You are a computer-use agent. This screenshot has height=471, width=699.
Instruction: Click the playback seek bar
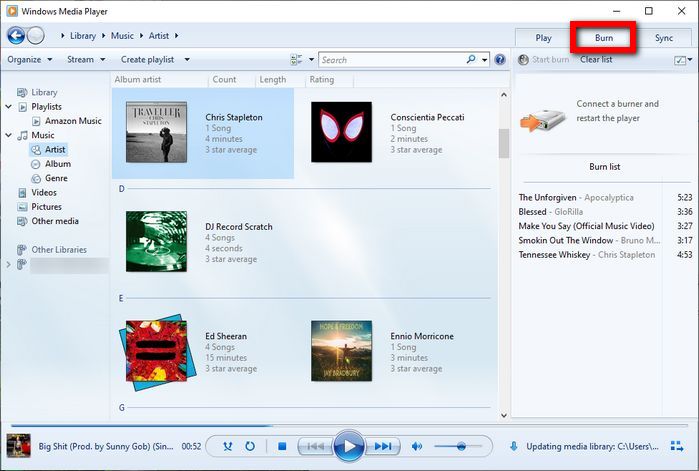pos(350,426)
